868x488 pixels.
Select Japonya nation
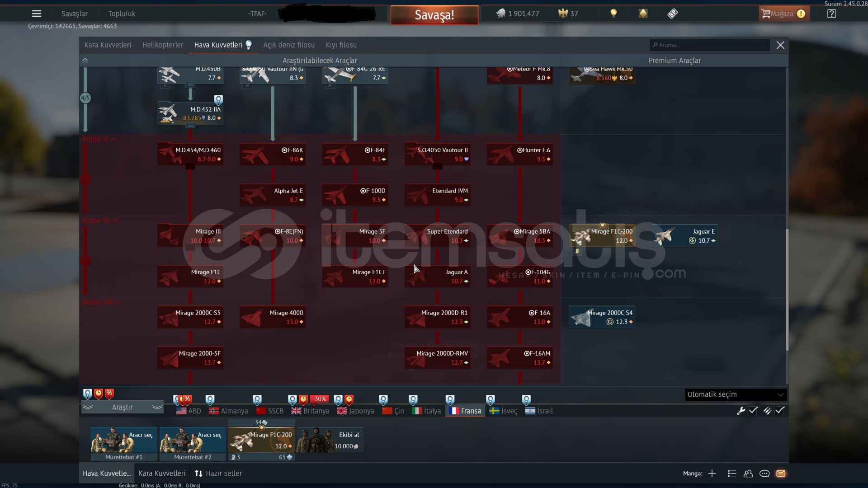pyautogui.click(x=355, y=411)
